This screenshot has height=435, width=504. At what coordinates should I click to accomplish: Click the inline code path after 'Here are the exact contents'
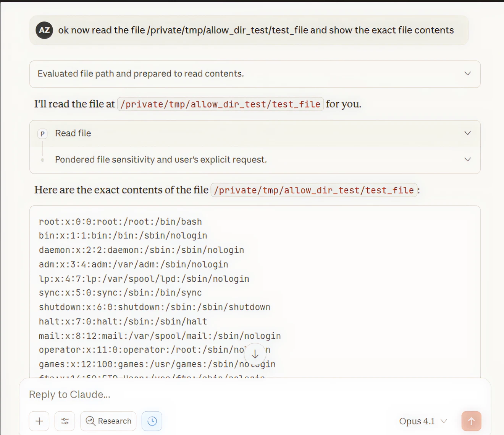click(x=314, y=190)
